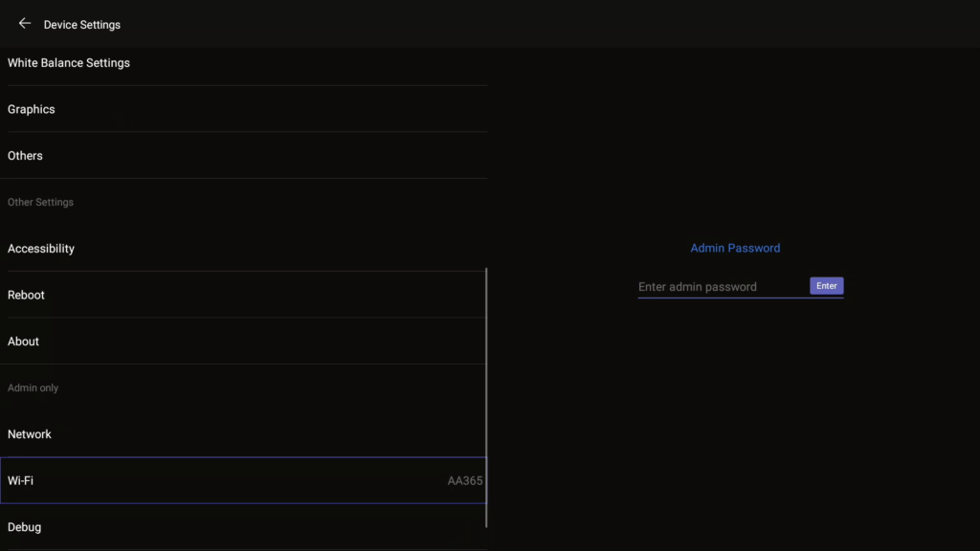Viewport: 980px width, 551px height.
Task: Open White Balance Settings
Action: tap(244, 63)
